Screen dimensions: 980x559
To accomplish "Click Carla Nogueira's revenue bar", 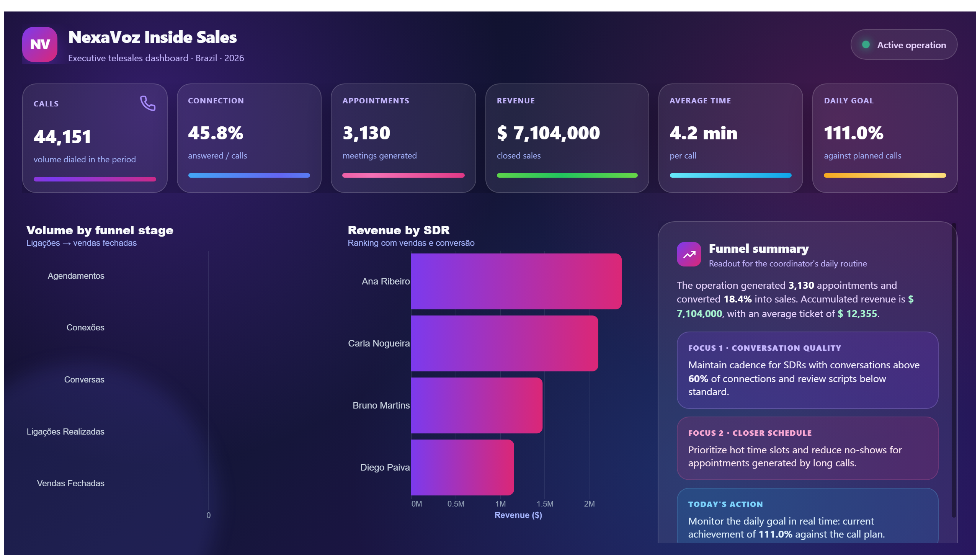I will point(505,343).
